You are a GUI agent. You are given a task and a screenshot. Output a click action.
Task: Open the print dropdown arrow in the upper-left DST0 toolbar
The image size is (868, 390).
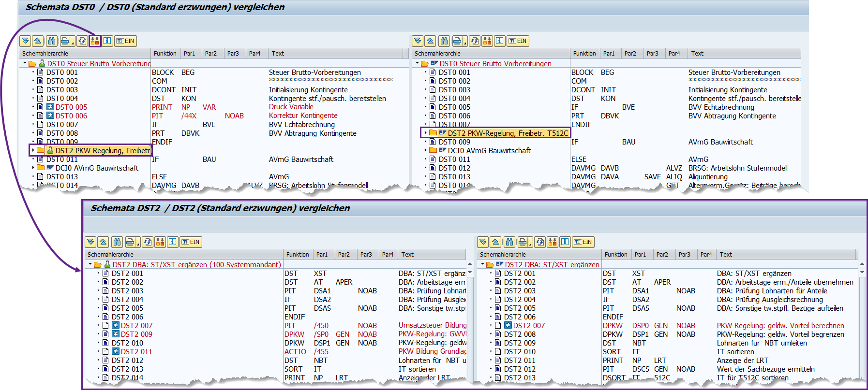point(73,43)
